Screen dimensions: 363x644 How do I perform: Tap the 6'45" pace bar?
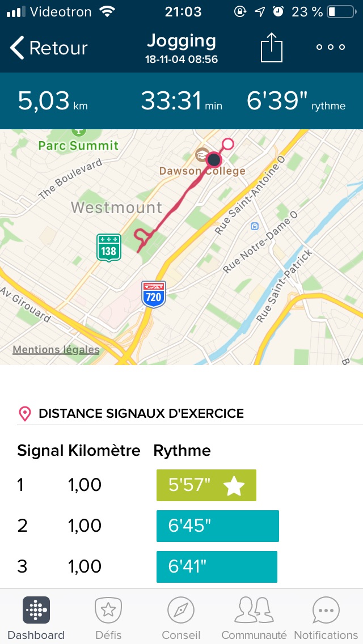[x=217, y=526]
